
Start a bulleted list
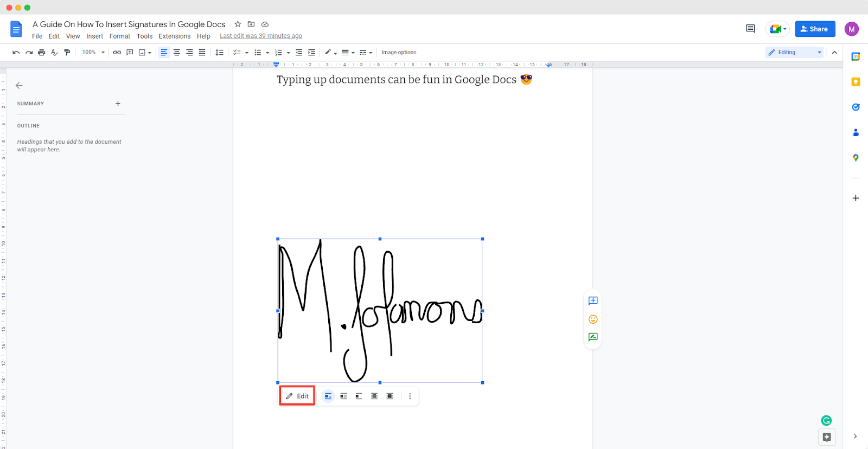click(x=258, y=53)
